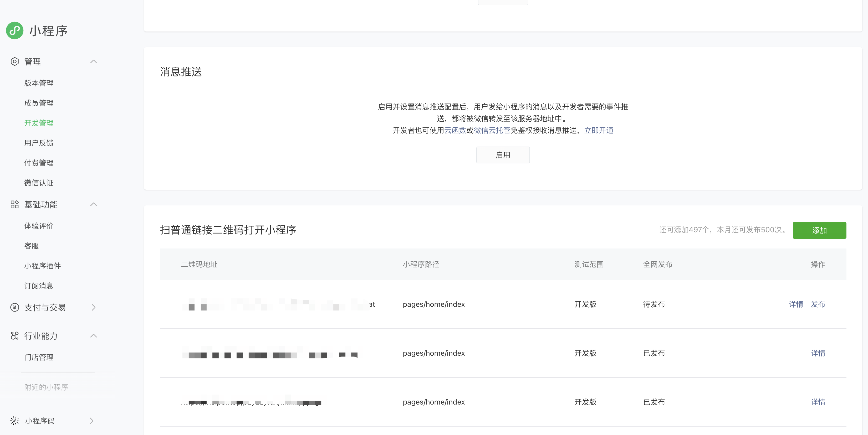Collapse the 管理 section chevron
Screen dimensions: 868x435
pos(94,62)
